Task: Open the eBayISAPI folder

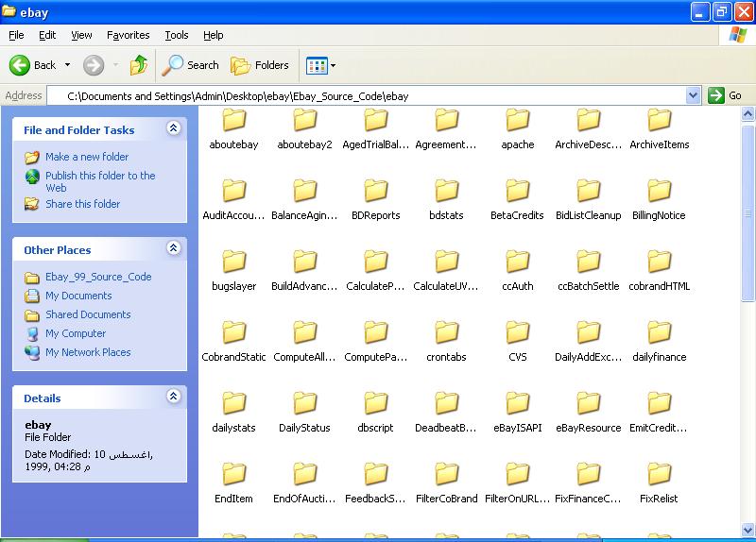Action: (518, 404)
